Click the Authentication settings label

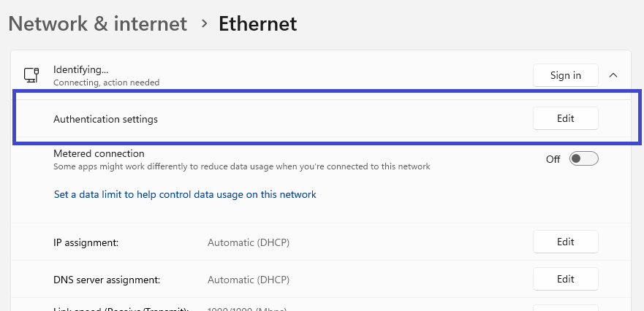105,119
